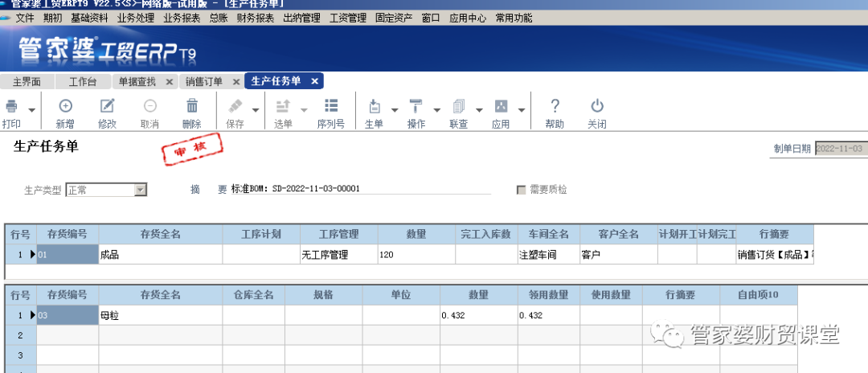
Task: Expand the 联查 dropdown arrow
Action: tap(479, 110)
